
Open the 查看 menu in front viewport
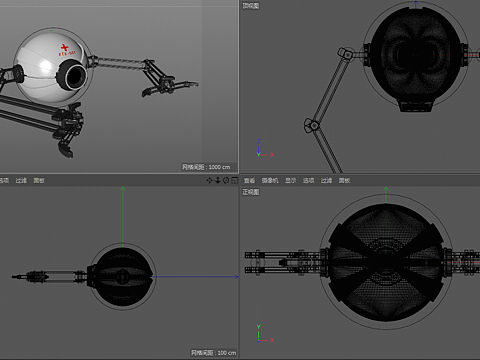tap(249, 180)
